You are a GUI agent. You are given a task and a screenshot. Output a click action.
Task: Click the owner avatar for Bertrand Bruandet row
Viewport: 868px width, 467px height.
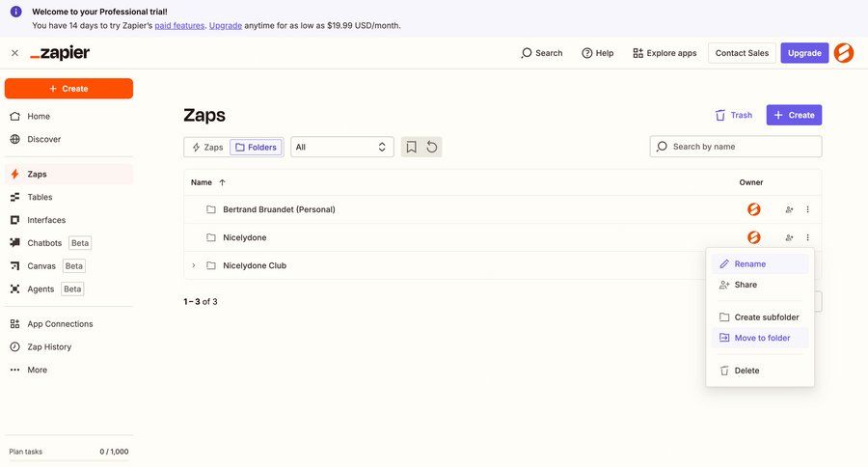point(753,209)
